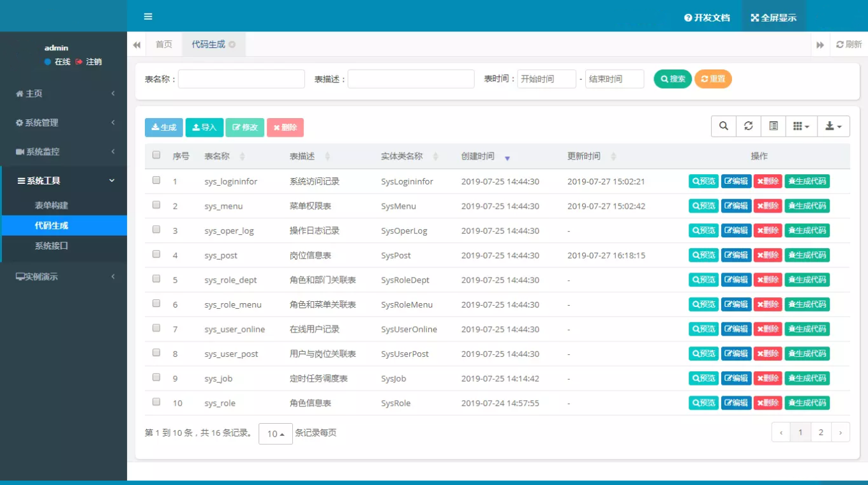The image size is (868, 485).
Task: Focus the 表名称 input field
Action: tap(241, 79)
